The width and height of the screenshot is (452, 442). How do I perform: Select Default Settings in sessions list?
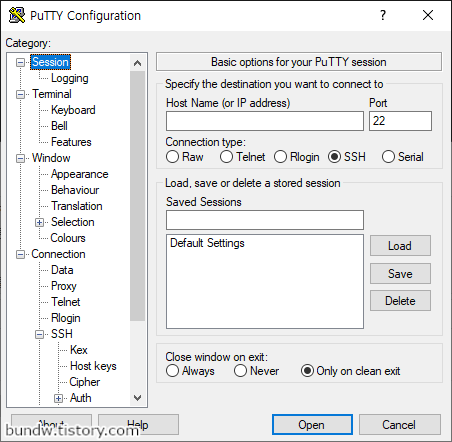click(x=207, y=243)
